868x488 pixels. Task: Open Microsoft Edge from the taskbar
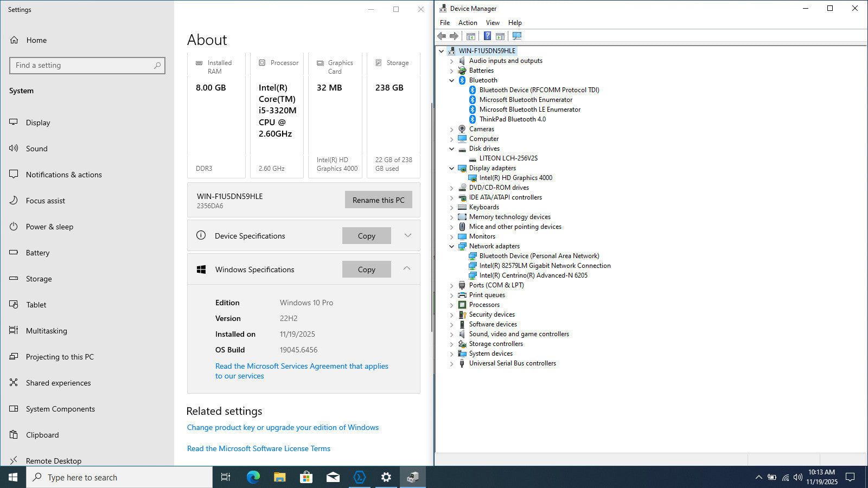pyautogui.click(x=253, y=477)
